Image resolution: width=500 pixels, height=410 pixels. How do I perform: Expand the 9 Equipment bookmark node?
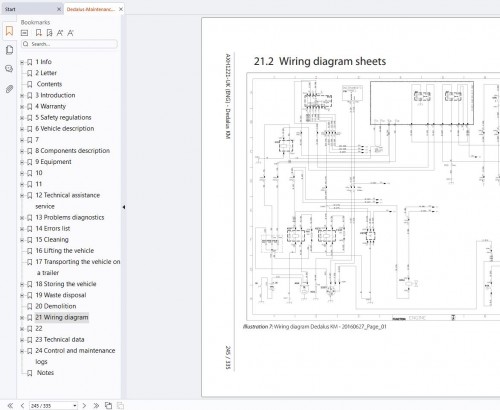point(22,162)
